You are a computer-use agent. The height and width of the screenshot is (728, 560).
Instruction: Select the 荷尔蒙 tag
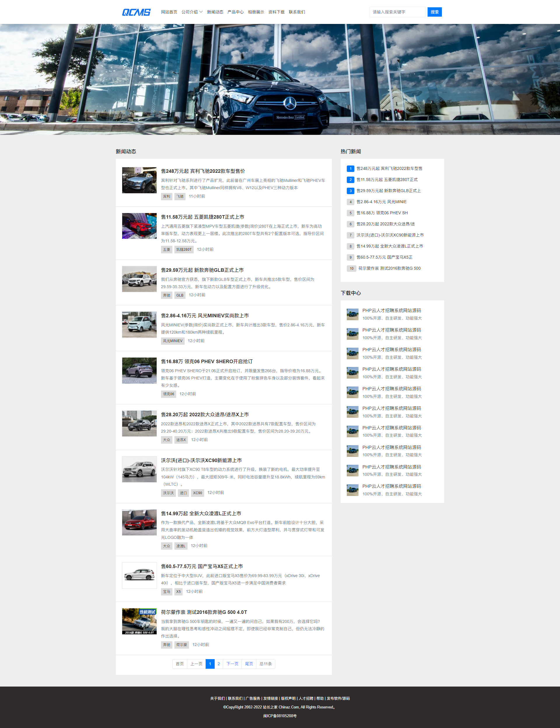[181, 645]
